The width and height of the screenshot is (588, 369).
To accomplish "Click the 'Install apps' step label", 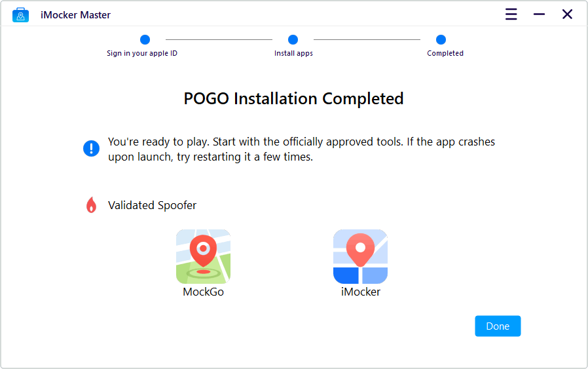I will pos(293,53).
